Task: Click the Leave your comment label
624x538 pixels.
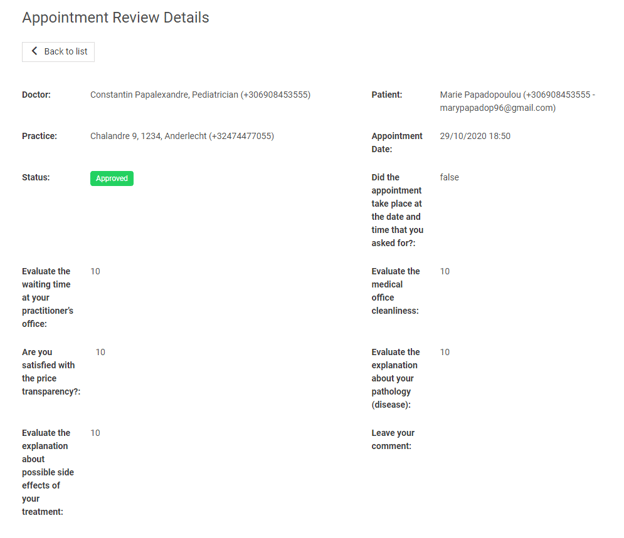Action: tap(392, 439)
